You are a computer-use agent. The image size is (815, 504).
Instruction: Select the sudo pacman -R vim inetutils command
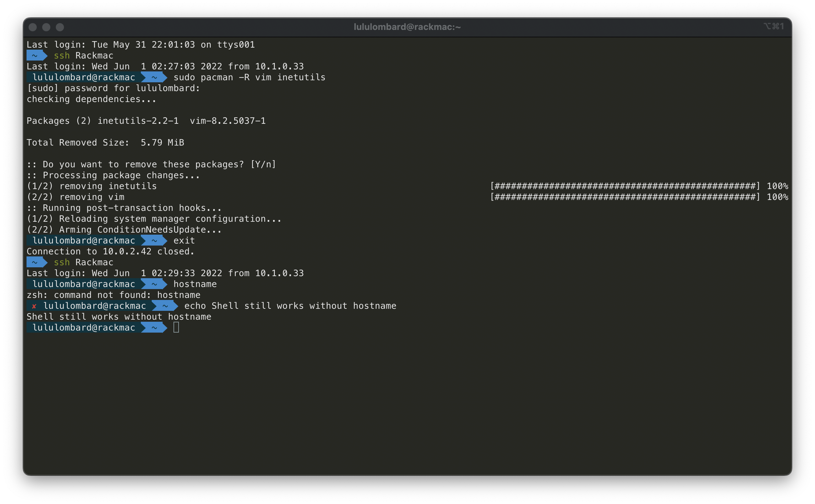[x=249, y=77]
